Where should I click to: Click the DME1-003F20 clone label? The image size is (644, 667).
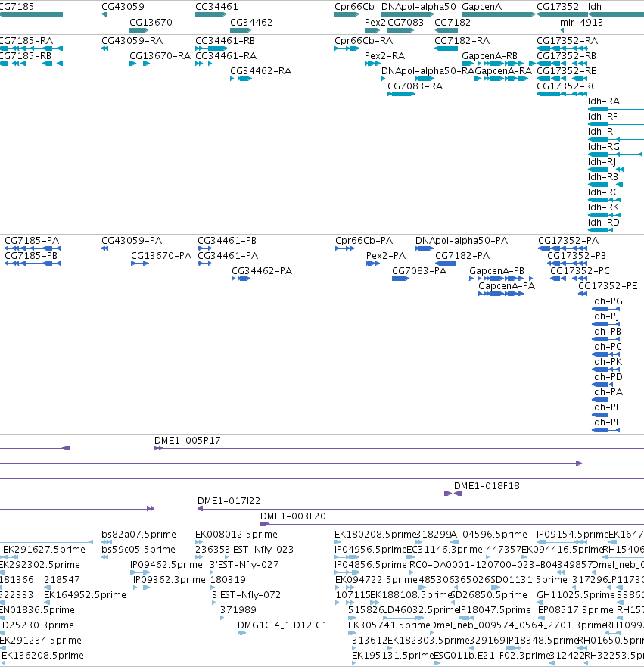click(294, 516)
